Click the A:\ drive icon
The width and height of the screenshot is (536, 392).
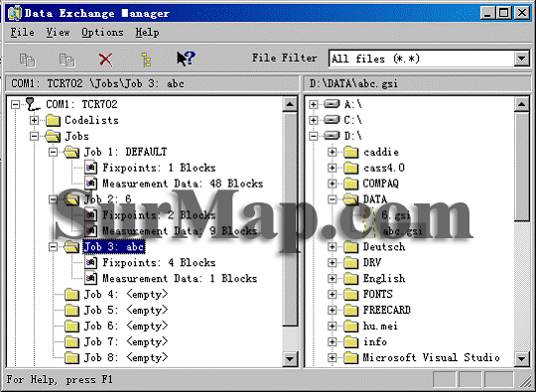[x=332, y=104]
